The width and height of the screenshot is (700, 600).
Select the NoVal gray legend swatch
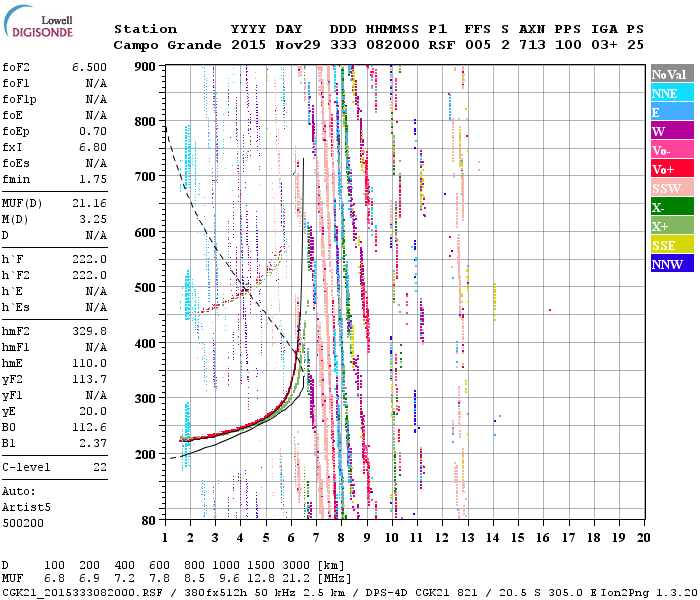[x=672, y=74]
